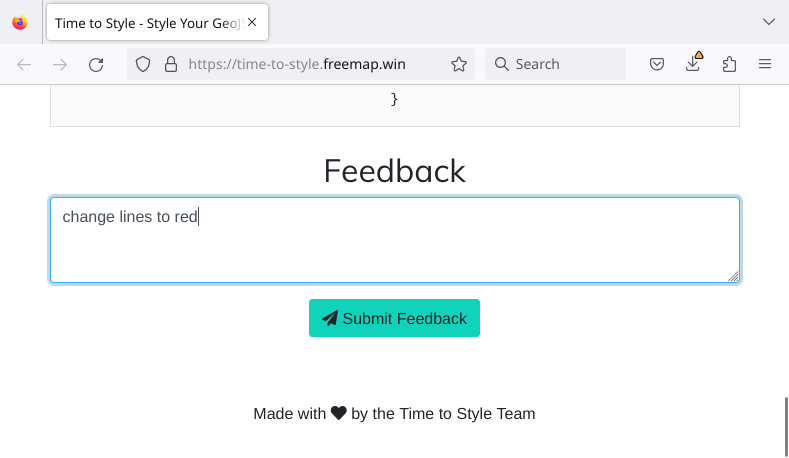789x458 pixels.
Task: Click the closing brace in code box
Action: pos(394,99)
